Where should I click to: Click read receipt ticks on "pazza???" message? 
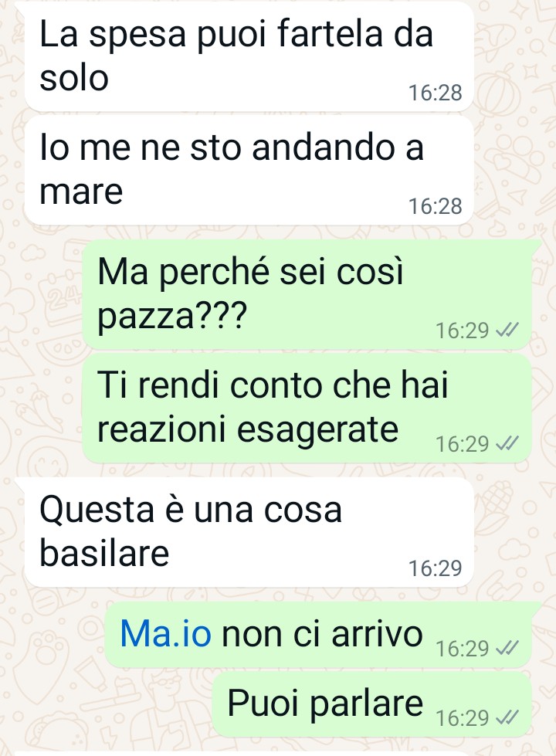[507, 331]
